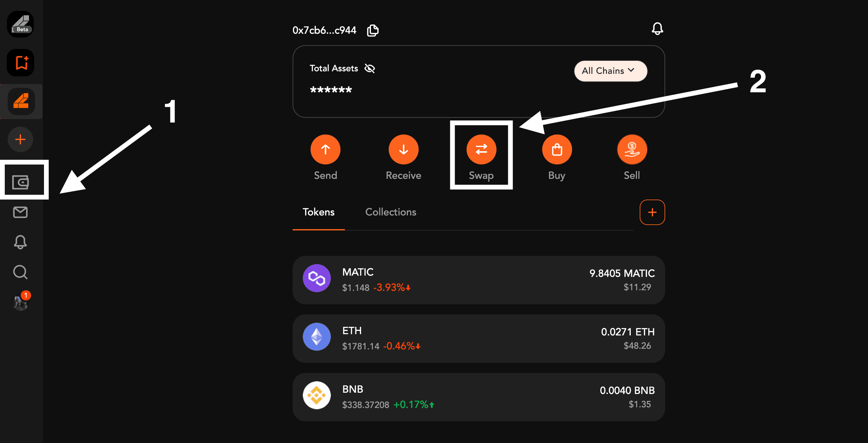This screenshot has width=868, height=443.
Task: Add a token with the plus button
Action: pos(652,212)
